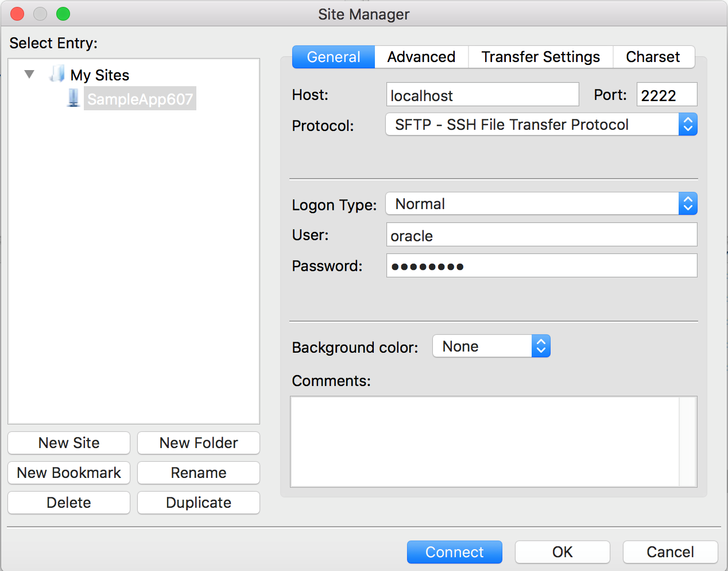Click the red close window button
This screenshot has height=571, width=728.
pyautogui.click(x=17, y=14)
